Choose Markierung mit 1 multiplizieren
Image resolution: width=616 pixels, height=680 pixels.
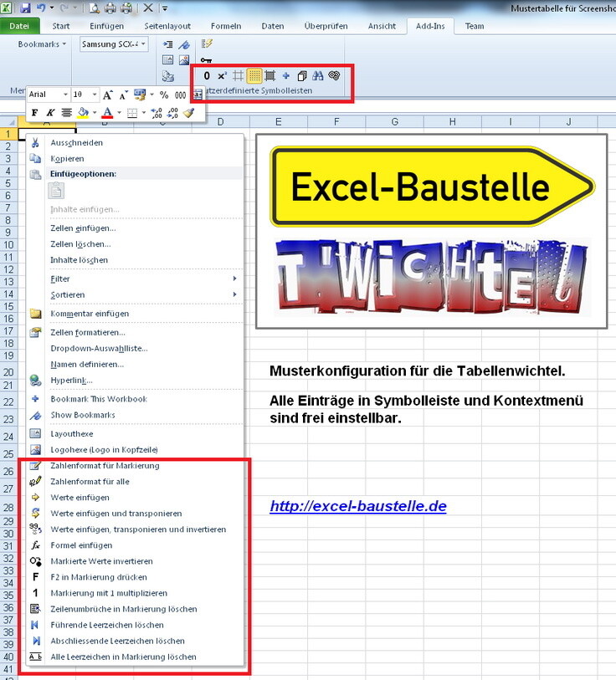tap(135, 593)
